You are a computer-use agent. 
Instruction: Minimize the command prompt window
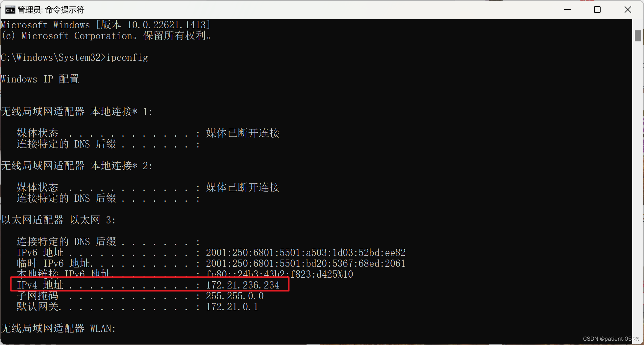pyautogui.click(x=567, y=10)
